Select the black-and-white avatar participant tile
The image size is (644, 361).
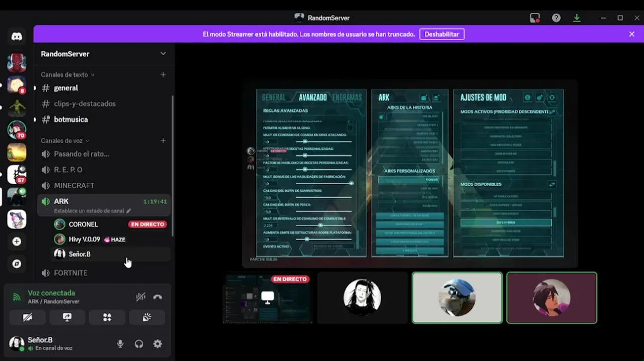(x=362, y=298)
